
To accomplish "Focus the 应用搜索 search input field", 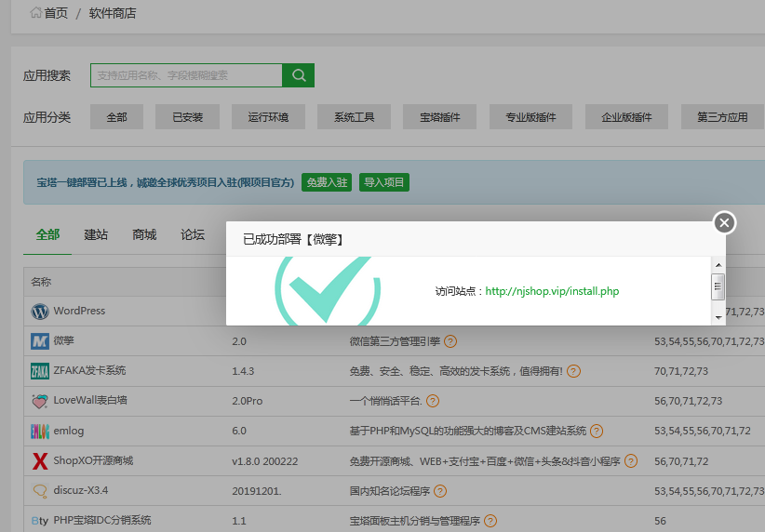I will click(186, 75).
